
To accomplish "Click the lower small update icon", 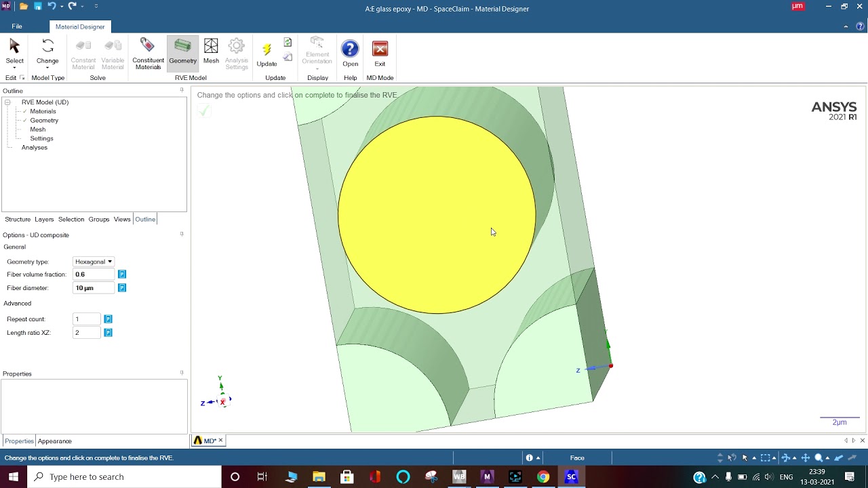I will click(288, 58).
